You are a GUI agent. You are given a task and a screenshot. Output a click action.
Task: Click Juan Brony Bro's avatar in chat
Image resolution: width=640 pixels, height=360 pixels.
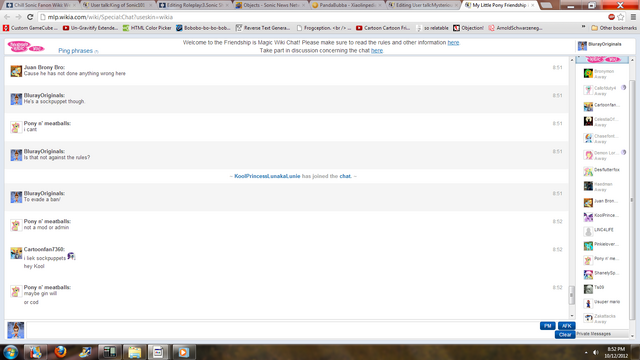click(x=16, y=71)
